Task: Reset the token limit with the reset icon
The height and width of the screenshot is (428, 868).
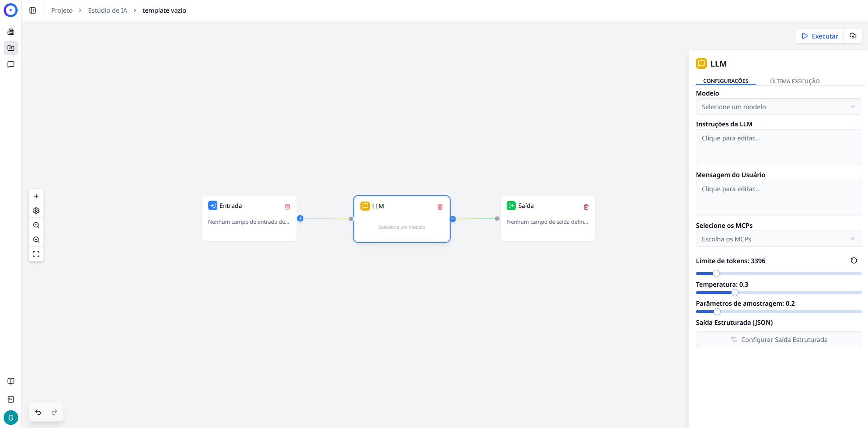Action: tap(854, 260)
